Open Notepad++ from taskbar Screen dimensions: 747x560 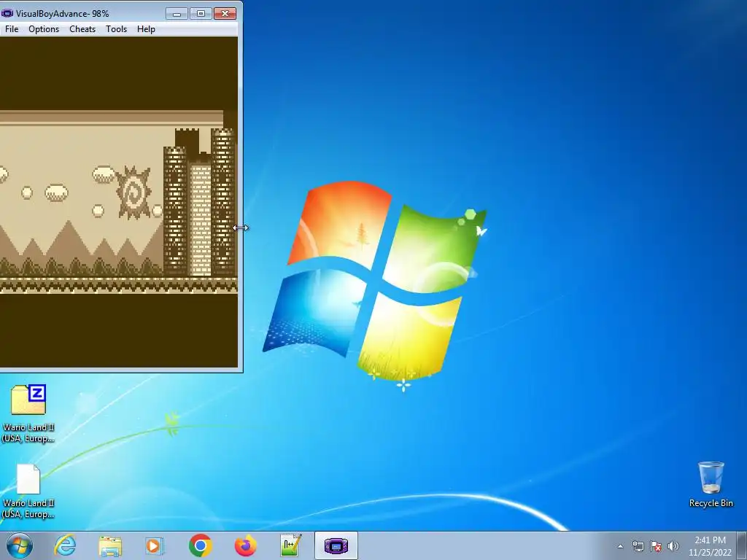coord(290,545)
